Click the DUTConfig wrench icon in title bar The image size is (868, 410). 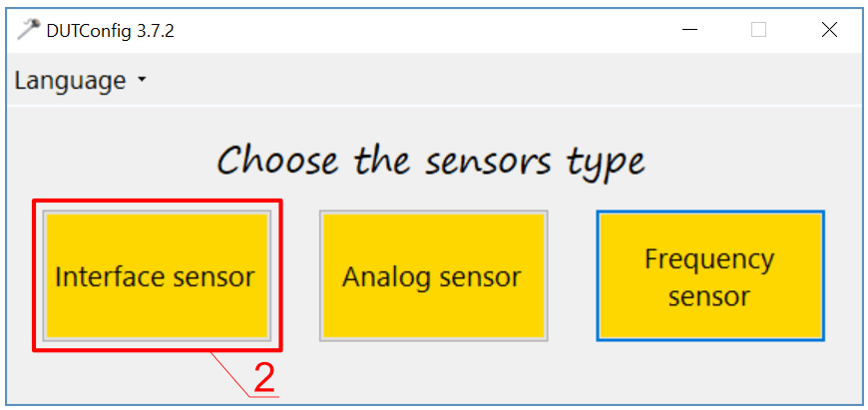pyautogui.click(x=28, y=29)
